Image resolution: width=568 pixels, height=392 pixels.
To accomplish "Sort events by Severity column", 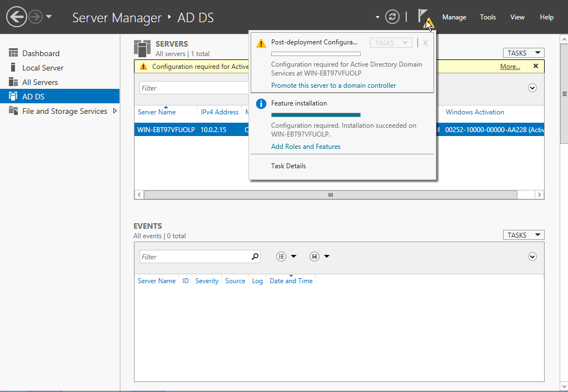I will coord(207,280).
